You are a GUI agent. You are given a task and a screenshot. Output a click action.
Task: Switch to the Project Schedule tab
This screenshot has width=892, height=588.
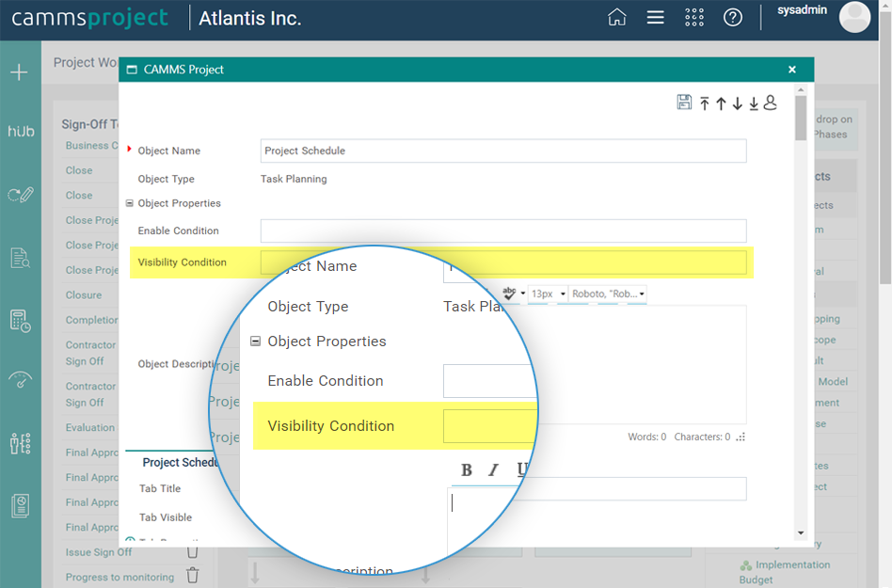180,462
